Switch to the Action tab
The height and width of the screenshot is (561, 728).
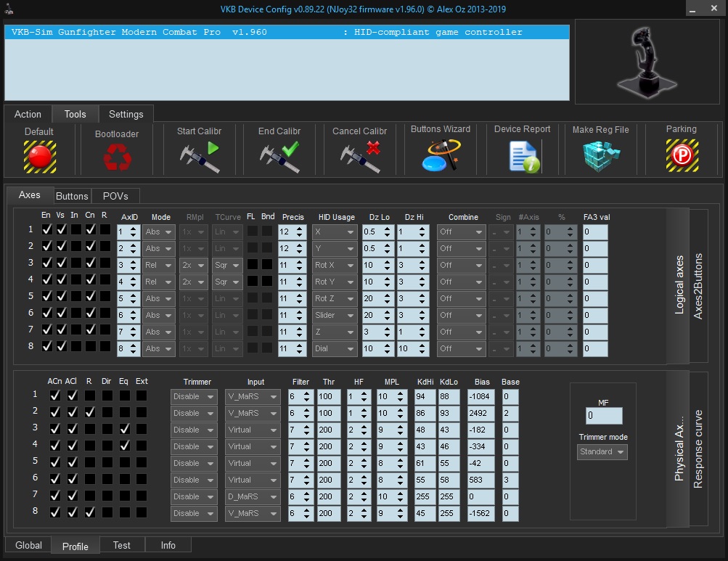click(x=28, y=114)
